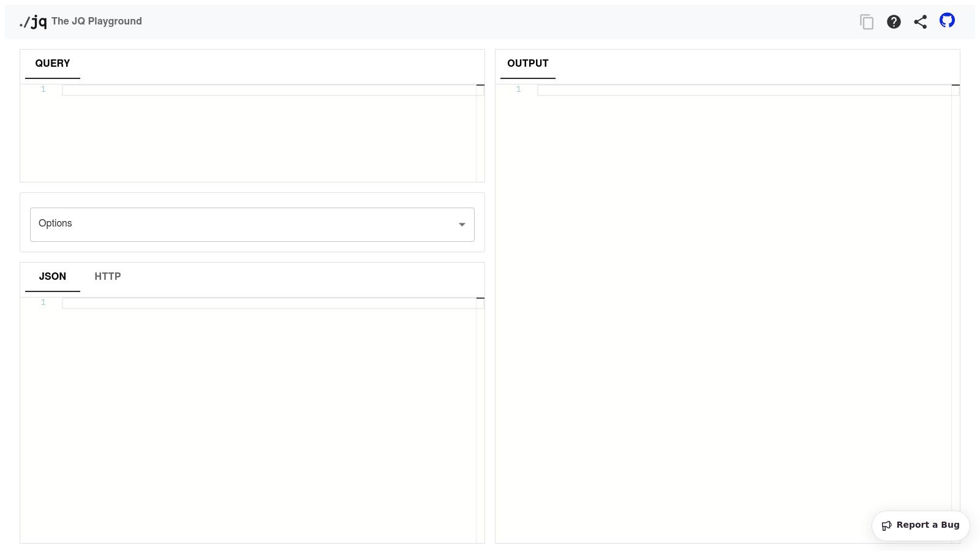This screenshot has height=551, width=980.
Task: Switch to the HTTP tab
Action: point(108,277)
